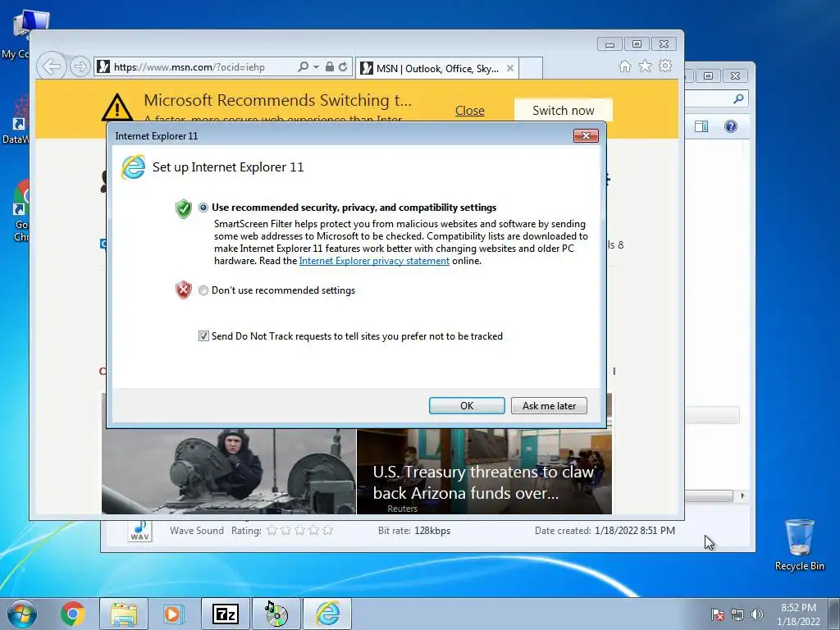Close the MSN tab
The width and height of the screenshot is (840, 630).
[510, 68]
